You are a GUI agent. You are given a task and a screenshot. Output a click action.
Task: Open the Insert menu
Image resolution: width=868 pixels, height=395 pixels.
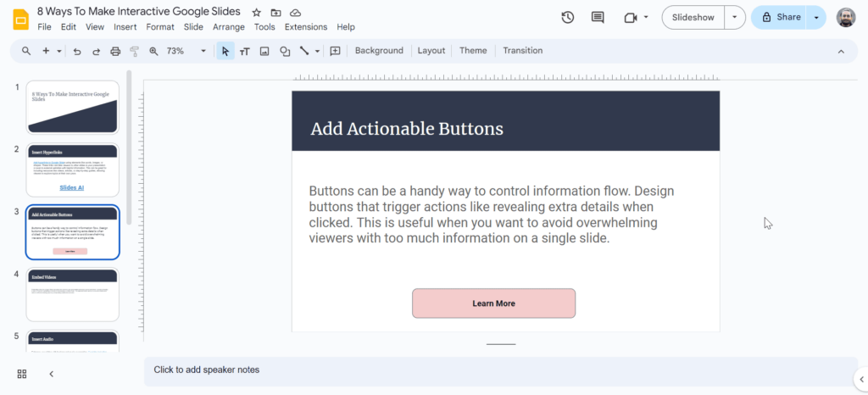coord(125,27)
